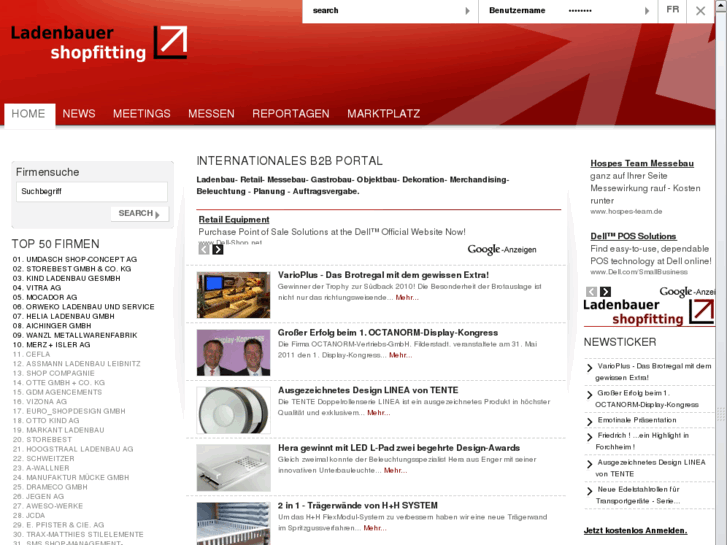
Task: Open 06. ORWEKO LADENBAU UND SERVICE
Action: 83,307
